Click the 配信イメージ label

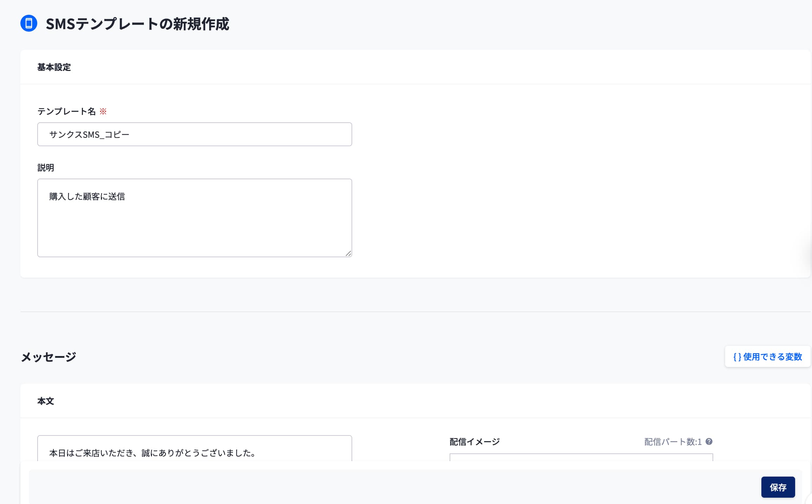(x=475, y=442)
